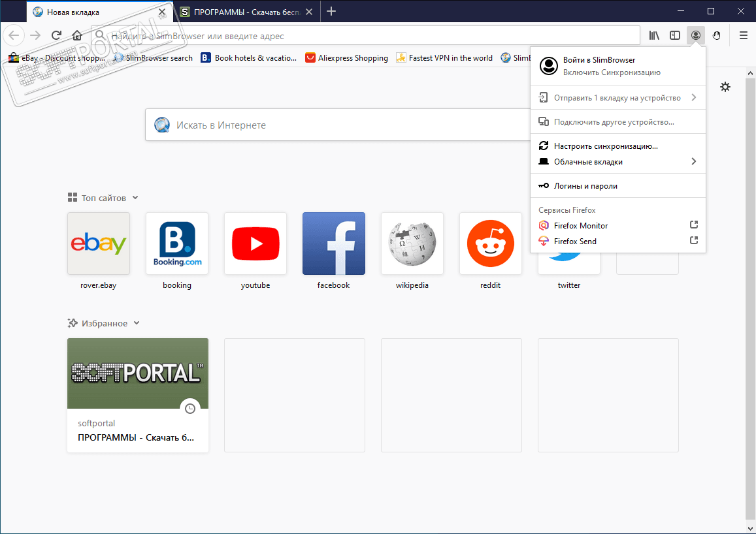Close the Новая вкладка tab

[x=162, y=12]
